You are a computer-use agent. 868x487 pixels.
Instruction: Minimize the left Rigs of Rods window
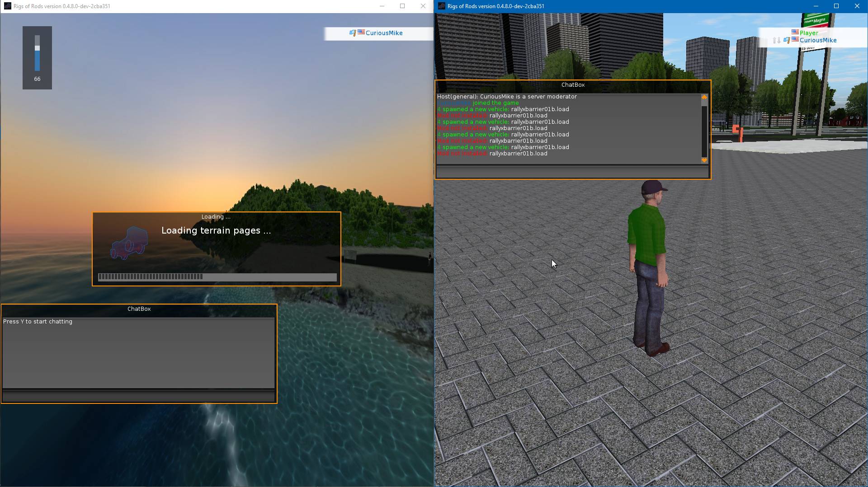(382, 6)
